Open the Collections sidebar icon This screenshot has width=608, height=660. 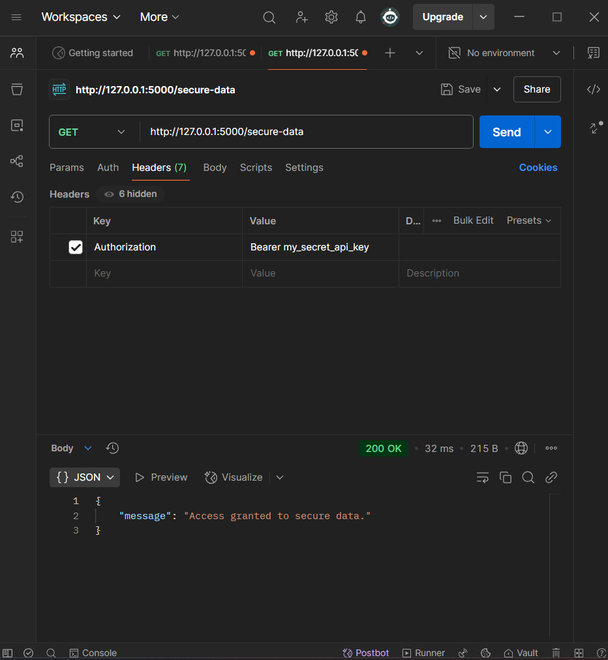point(16,89)
